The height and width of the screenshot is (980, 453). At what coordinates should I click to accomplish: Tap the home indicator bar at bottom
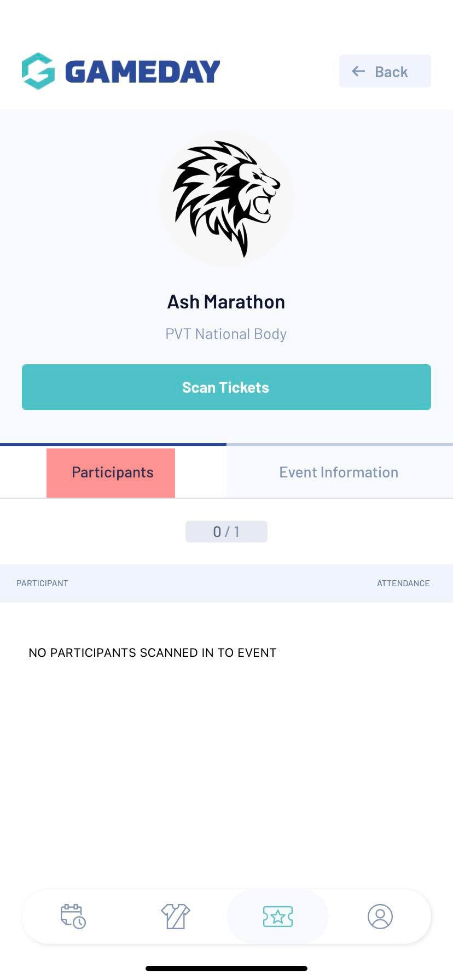point(226,969)
